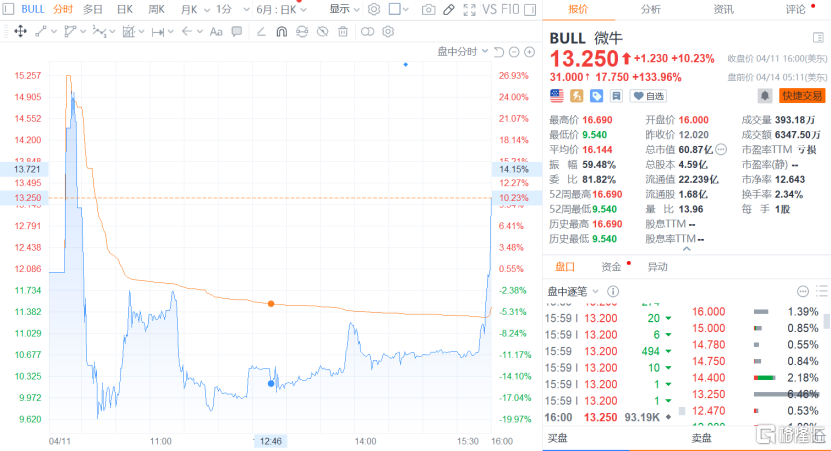Viewport: 831px width, 451px height.
Task: Switch to 周K weekly candlestick chart
Action: 156,10
